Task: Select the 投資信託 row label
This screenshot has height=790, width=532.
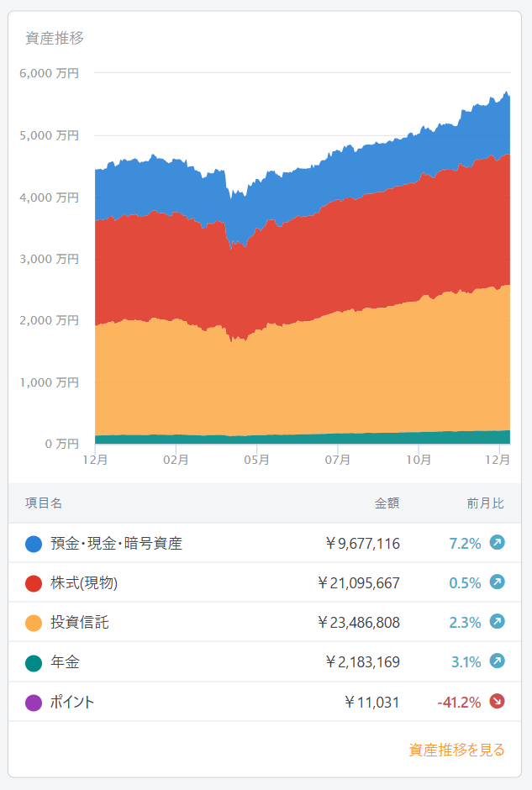Action: pyautogui.click(x=80, y=623)
